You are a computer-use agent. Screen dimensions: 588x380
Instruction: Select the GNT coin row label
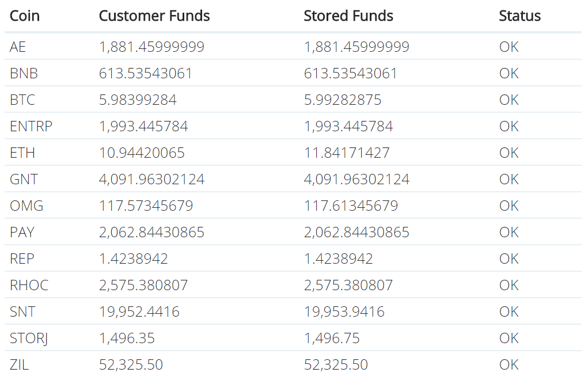click(x=24, y=180)
